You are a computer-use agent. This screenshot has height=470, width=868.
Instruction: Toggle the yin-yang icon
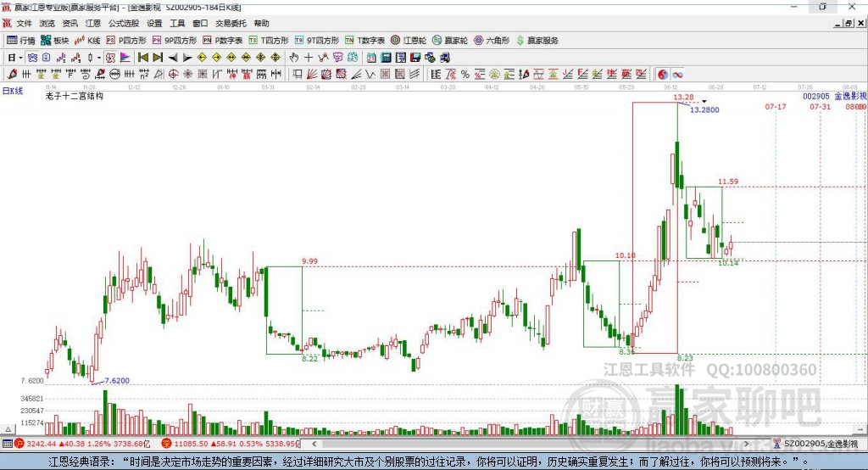[x=663, y=75]
